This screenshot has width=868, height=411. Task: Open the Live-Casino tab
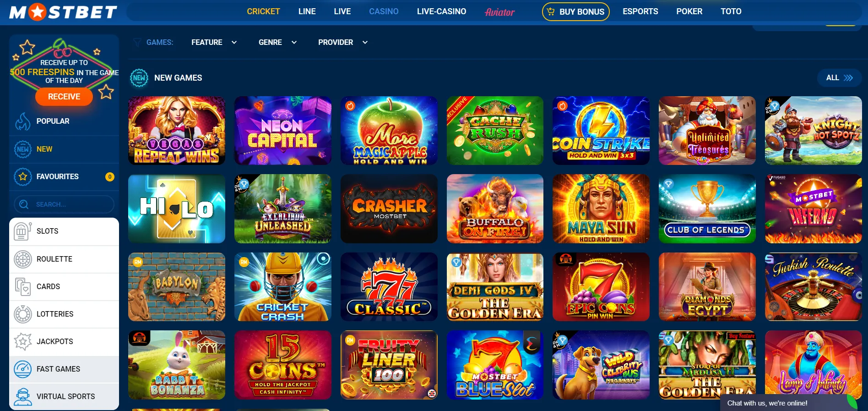pos(441,11)
